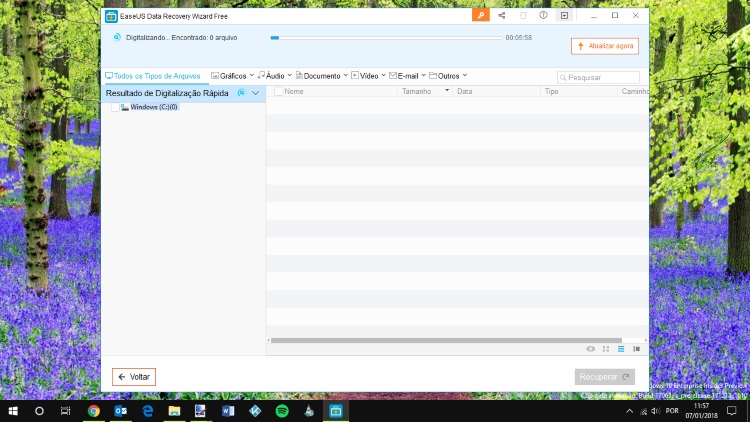Click the scan progress bar

tap(386, 38)
